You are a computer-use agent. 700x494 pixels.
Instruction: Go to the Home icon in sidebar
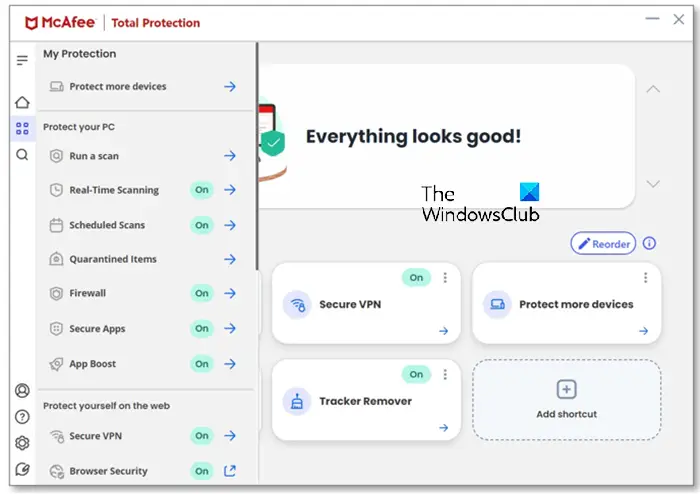coord(22,102)
